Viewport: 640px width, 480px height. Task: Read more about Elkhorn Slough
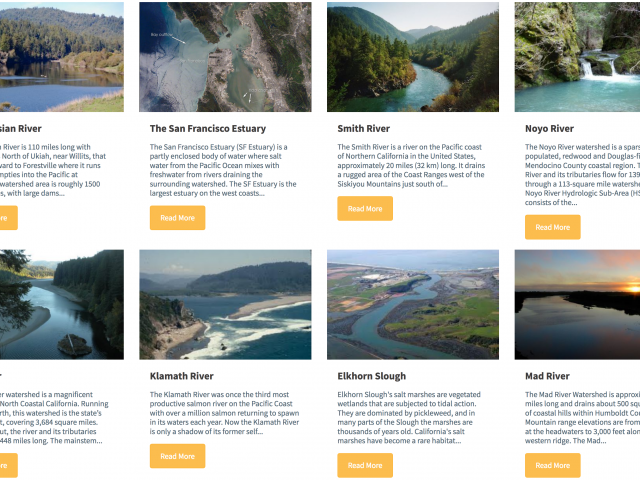[x=365, y=465]
